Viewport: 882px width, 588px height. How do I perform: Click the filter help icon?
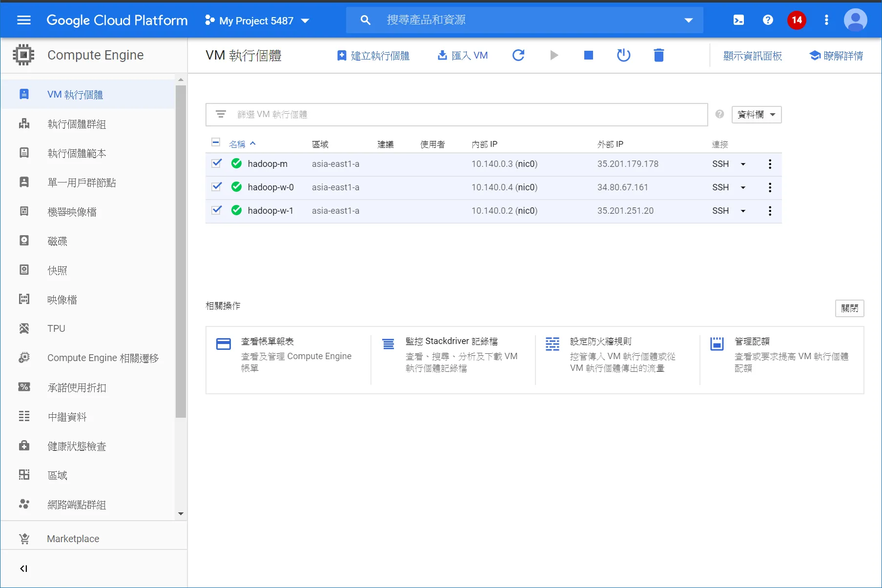coord(719,114)
